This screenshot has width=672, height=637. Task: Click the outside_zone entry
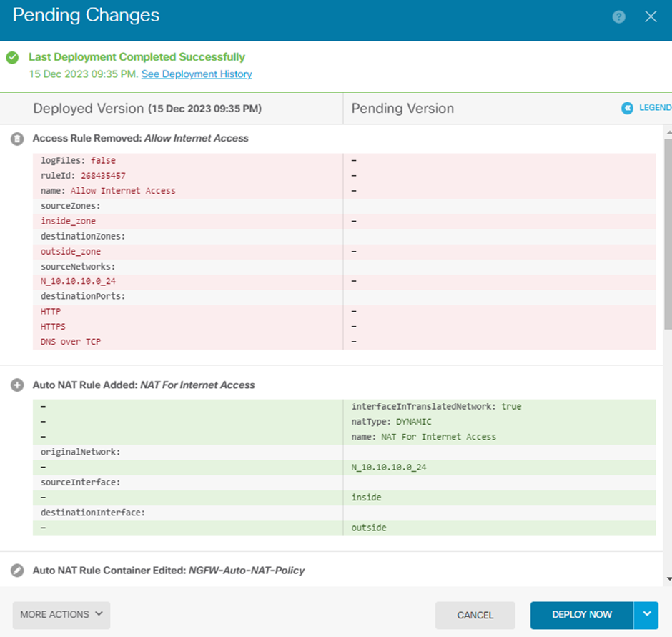coord(71,251)
